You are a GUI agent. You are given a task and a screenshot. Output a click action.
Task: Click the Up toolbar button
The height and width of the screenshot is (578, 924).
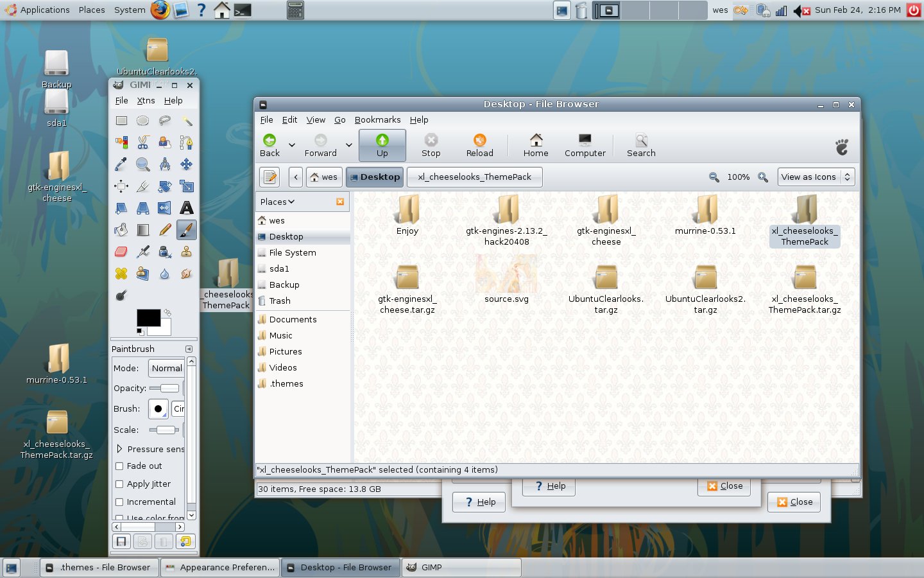tap(382, 145)
